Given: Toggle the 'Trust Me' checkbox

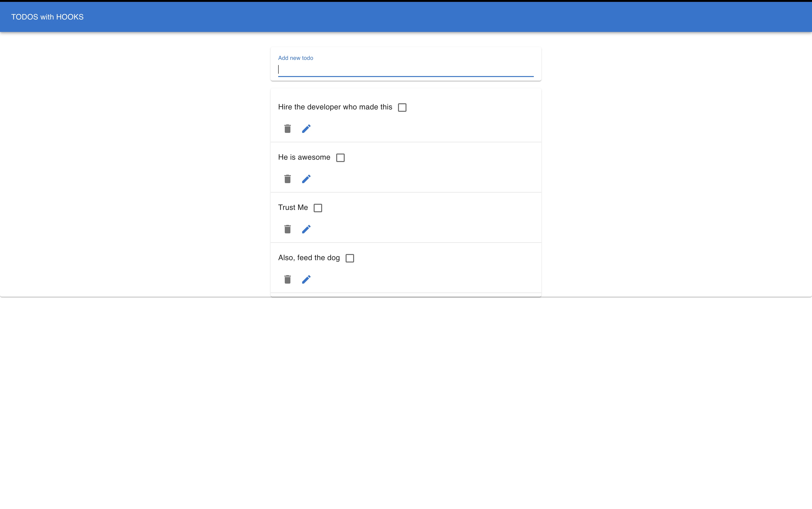Looking at the screenshot, I should 318,208.
